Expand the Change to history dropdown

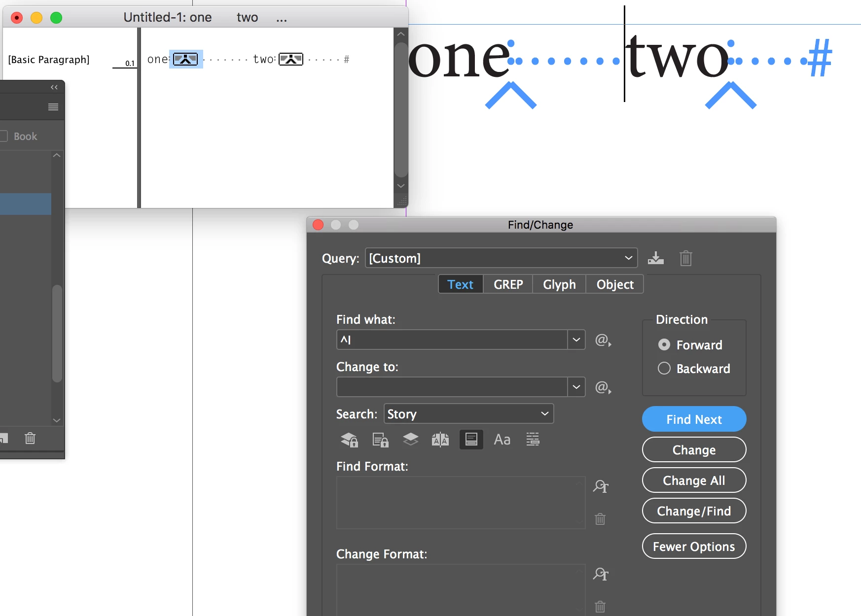coord(576,387)
